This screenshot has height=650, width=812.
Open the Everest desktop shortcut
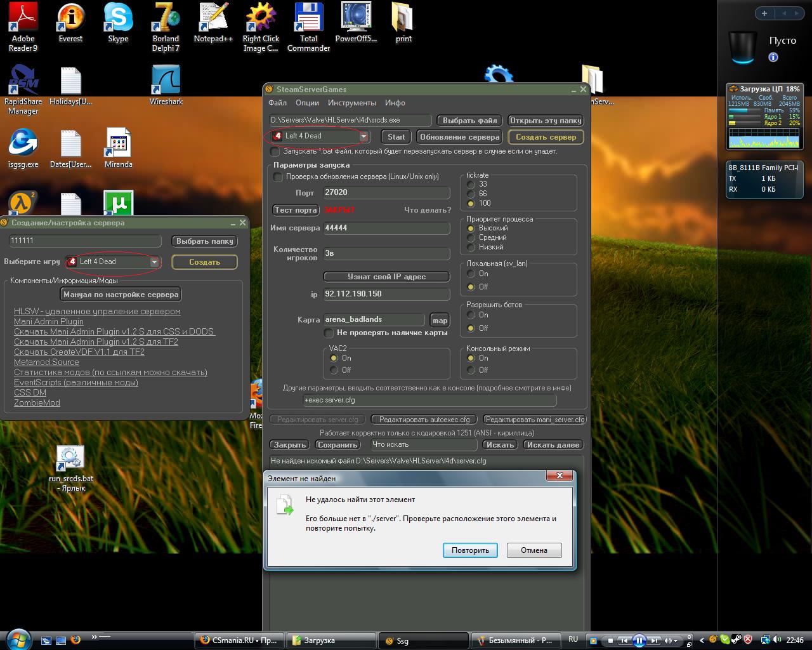70,19
